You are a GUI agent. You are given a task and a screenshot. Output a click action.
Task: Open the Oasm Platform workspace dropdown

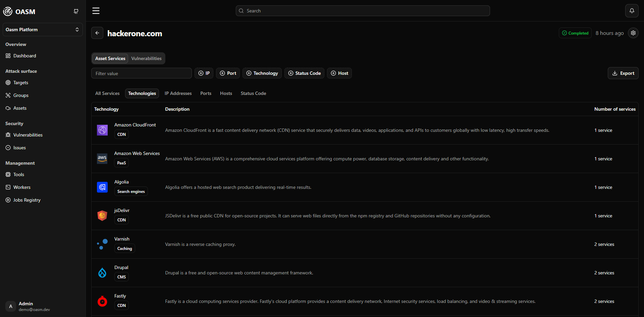43,30
